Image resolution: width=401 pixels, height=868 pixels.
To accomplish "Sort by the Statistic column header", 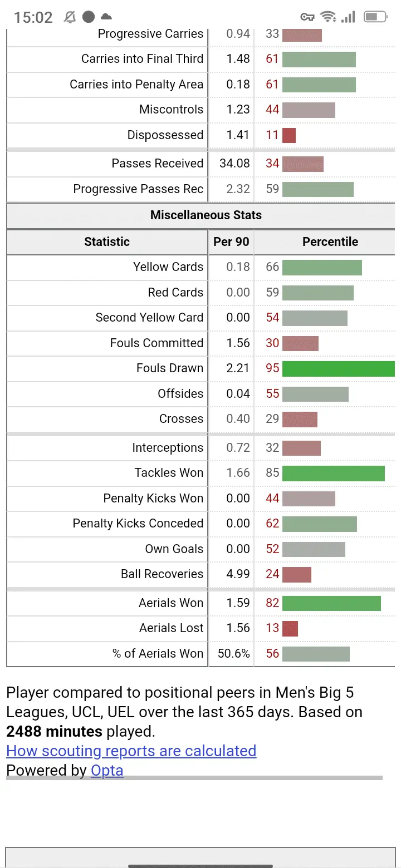I will point(107,241).
